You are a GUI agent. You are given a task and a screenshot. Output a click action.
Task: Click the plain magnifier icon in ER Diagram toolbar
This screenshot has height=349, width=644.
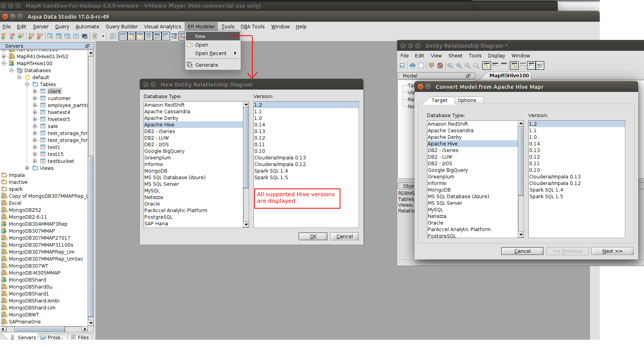476,66
